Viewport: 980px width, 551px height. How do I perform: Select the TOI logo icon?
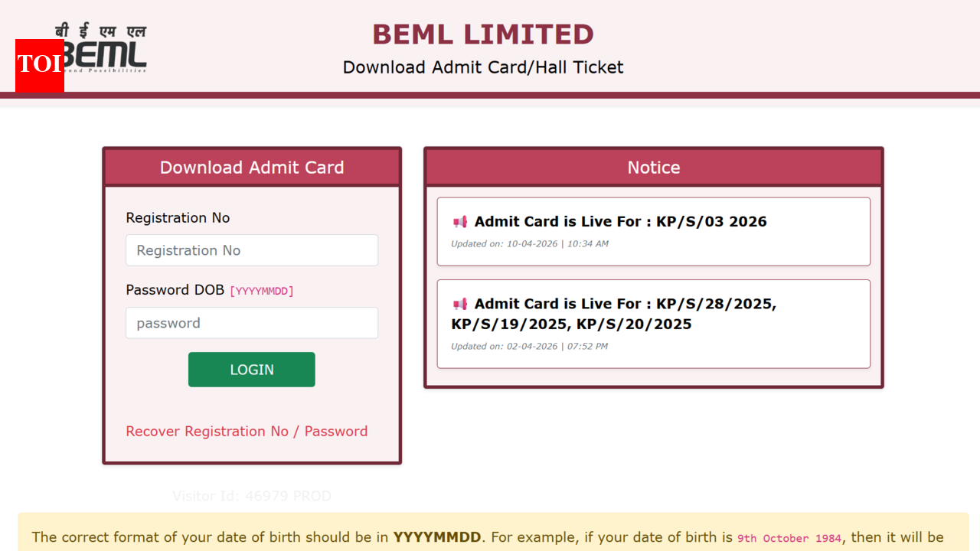pyautogui.click(x=39, y=66)
